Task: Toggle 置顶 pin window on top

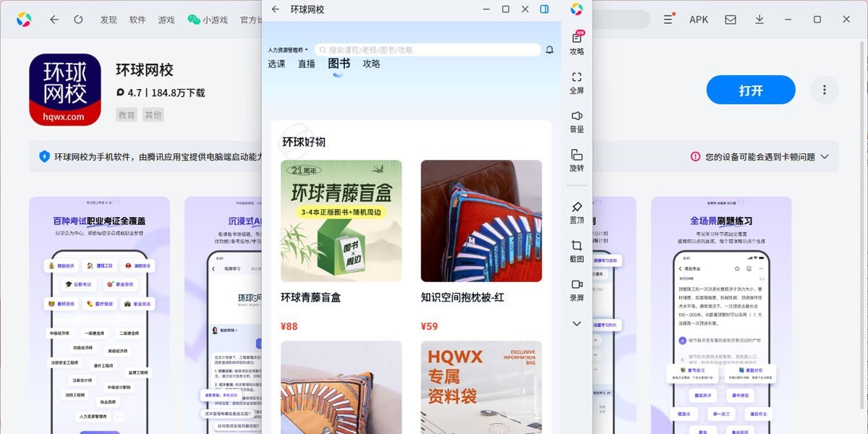Action: pos(576,213)
